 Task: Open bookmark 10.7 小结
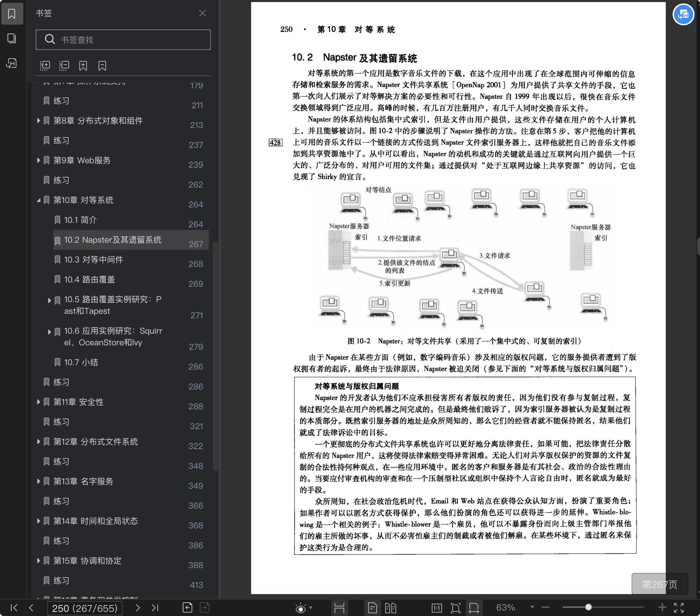(x=81, y=362)
